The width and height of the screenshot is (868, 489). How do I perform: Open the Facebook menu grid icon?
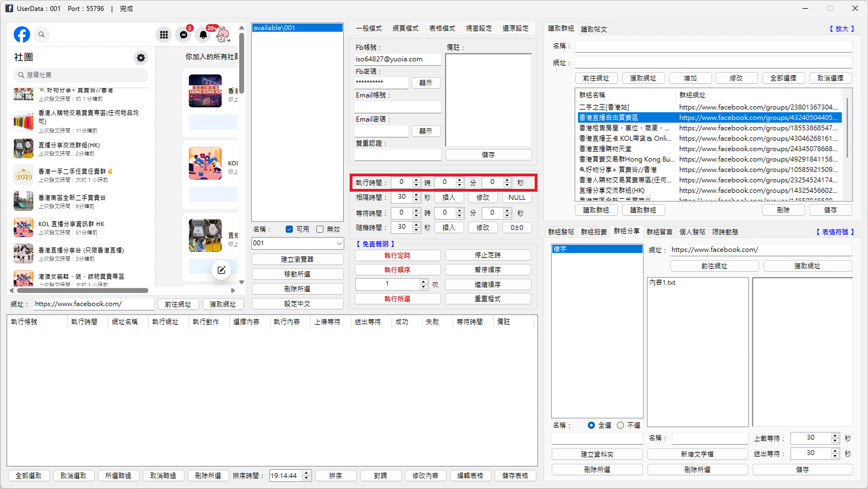[x=164, y=34]
